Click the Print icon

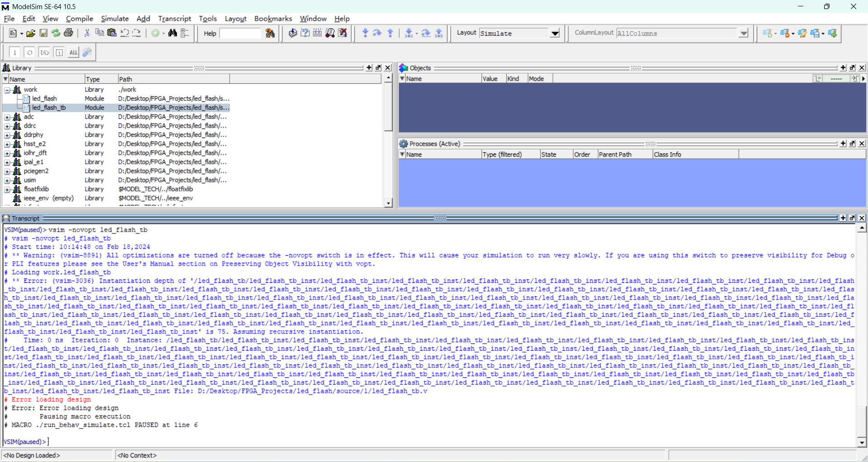[68, 33]
